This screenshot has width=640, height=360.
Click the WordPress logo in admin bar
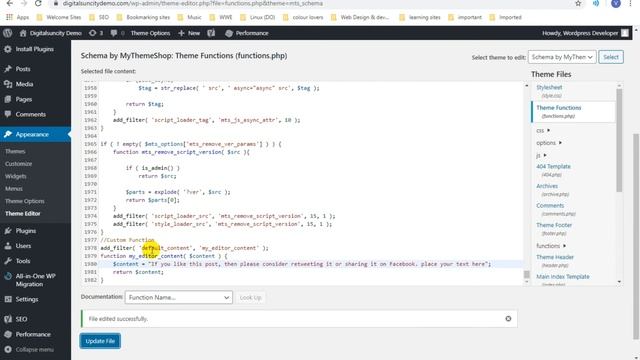click(x=8, y=33)
